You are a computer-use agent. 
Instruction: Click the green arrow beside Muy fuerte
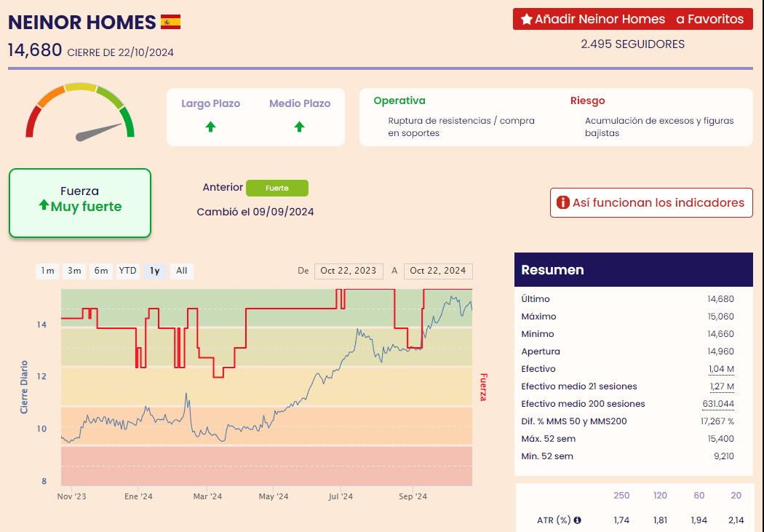tap(44, 206)
